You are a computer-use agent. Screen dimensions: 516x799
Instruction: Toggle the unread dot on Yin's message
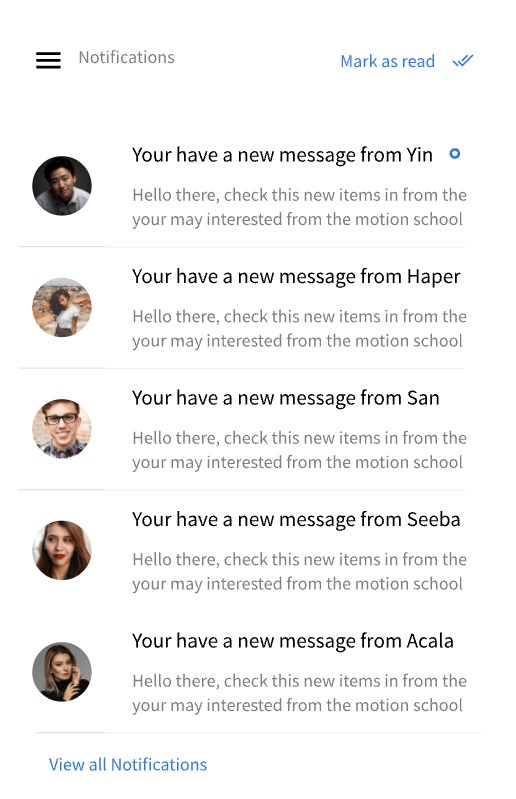click(x=455, y=153)
